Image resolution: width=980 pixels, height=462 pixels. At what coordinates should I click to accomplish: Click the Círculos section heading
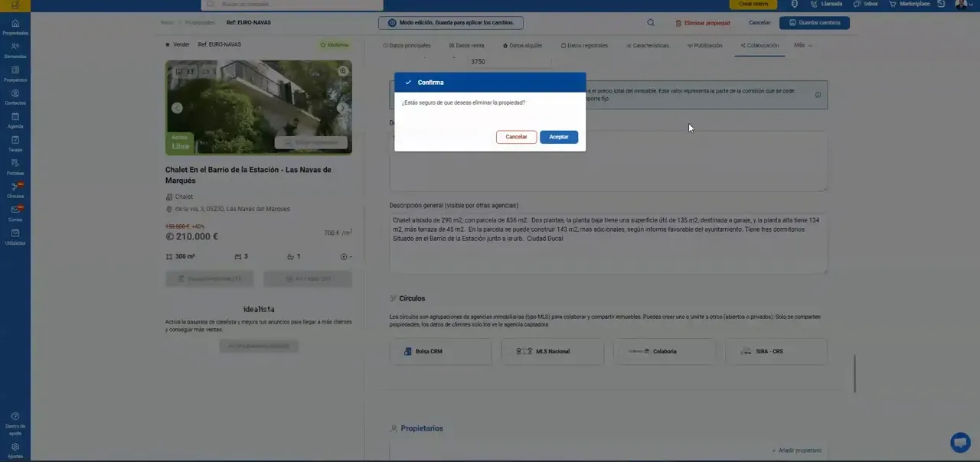click(x=412, y=298)
